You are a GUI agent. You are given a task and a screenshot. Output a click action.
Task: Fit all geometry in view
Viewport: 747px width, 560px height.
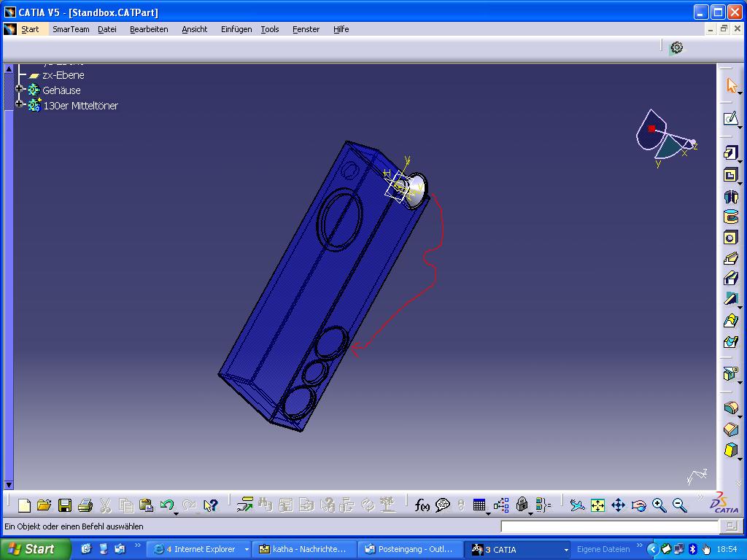(597, 505)
